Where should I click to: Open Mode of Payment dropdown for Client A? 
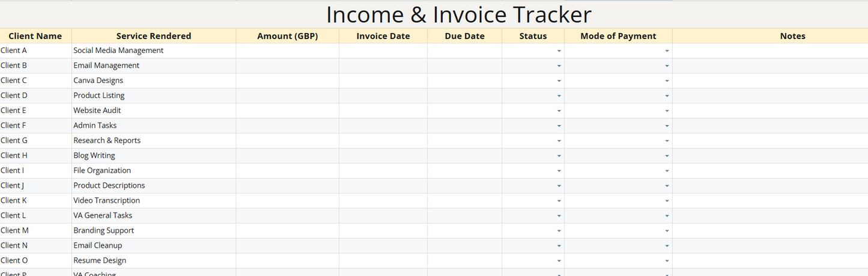point(667,51)
